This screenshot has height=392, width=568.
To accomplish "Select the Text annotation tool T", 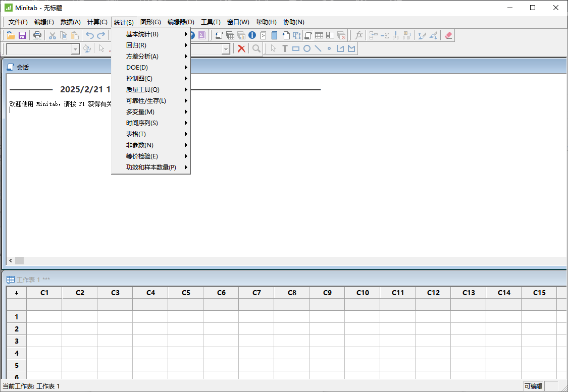I will [285, 48].
